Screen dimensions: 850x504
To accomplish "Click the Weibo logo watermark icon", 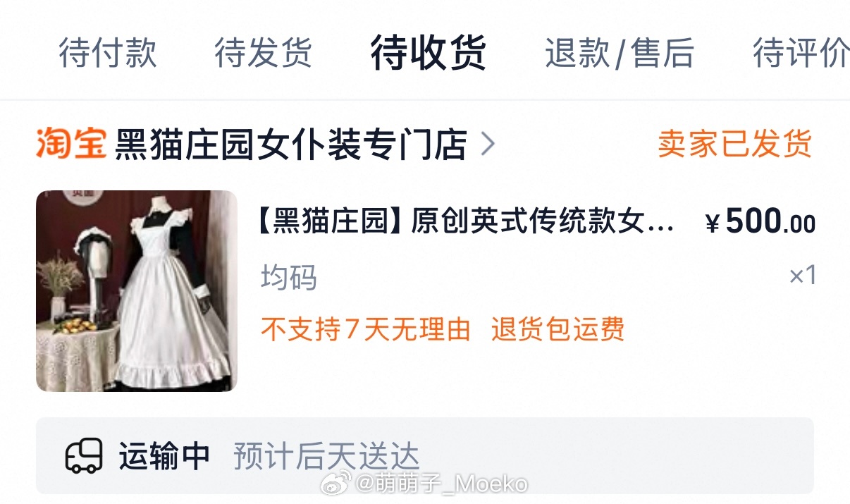I will pyautogui.click(x=336, y=484).
